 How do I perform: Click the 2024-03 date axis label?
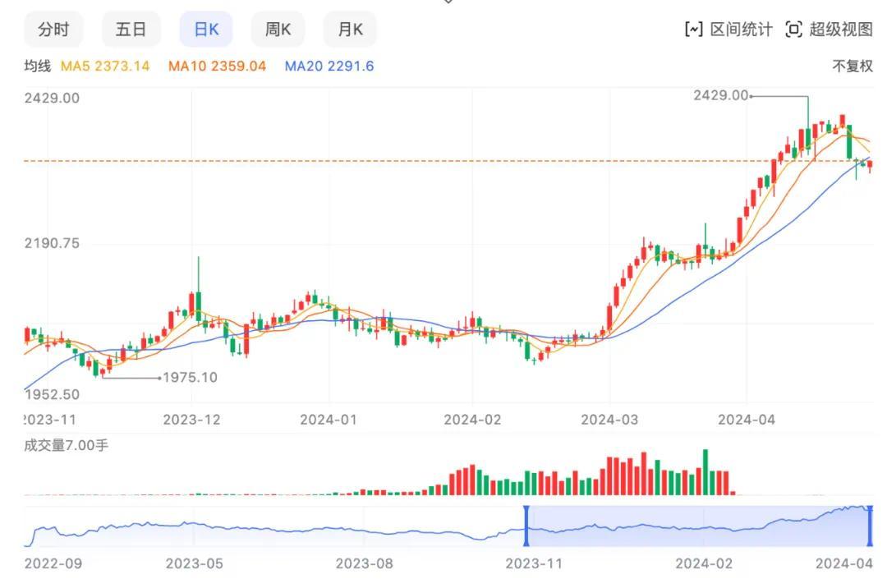click(609, 419)
